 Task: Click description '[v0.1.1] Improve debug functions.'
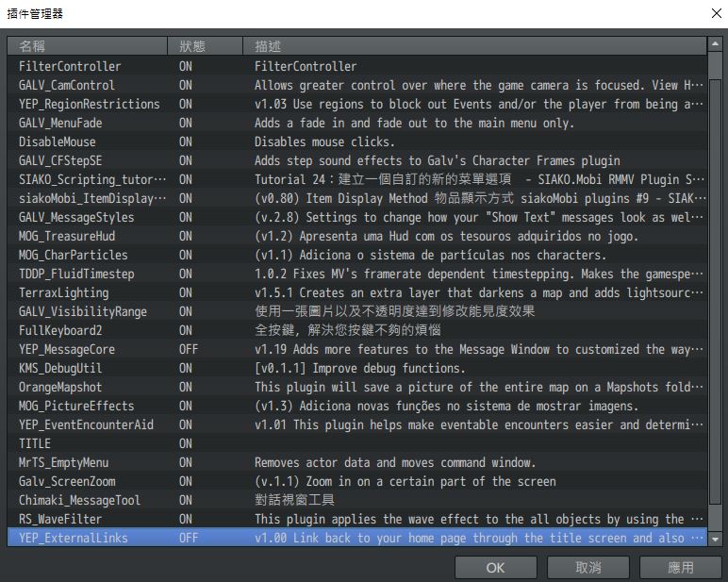pyautogui.click(x=360, y=368)
